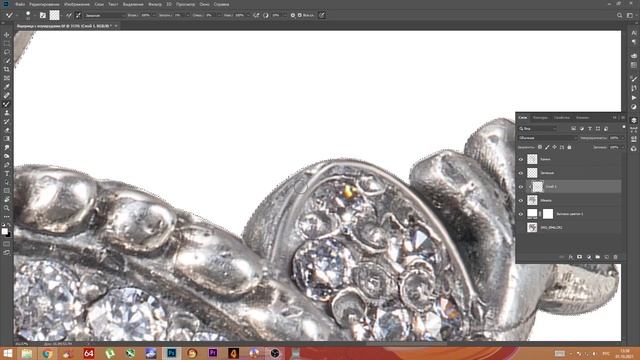Create a new layer icon
The height and width of the screenshot is (360, 640).
[607, 257]
